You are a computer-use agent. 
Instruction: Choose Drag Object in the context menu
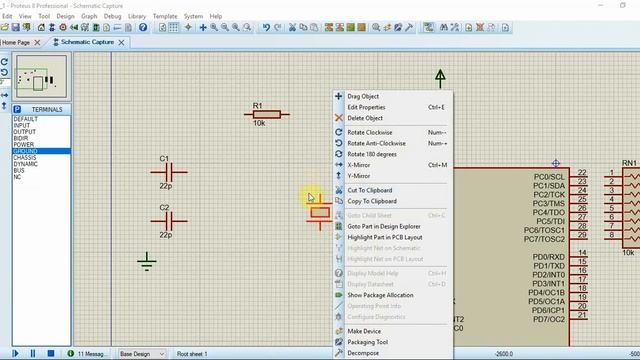393,96
